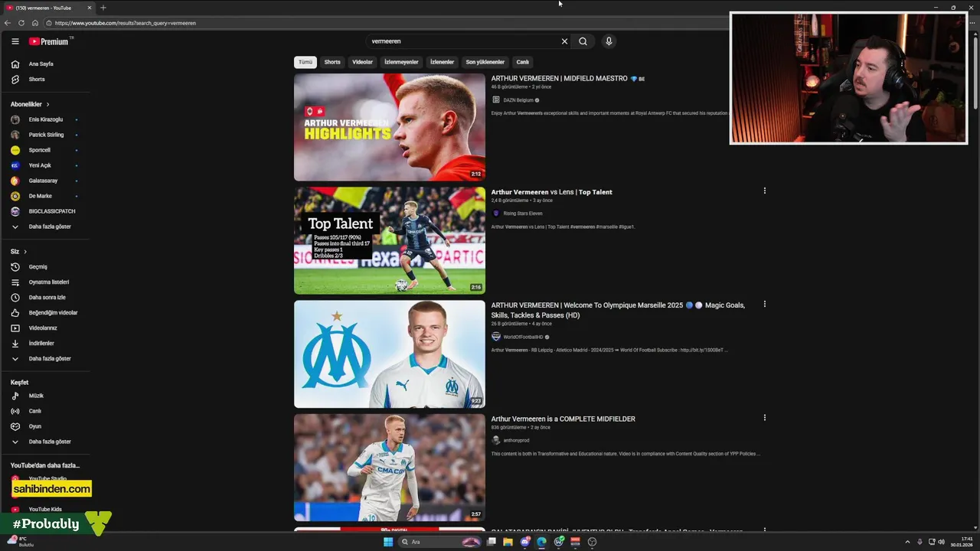Image resolution: width=980 pixels, height=551 pixels.
Task: Visit DAZN Belgium channel
Action: 518,100
